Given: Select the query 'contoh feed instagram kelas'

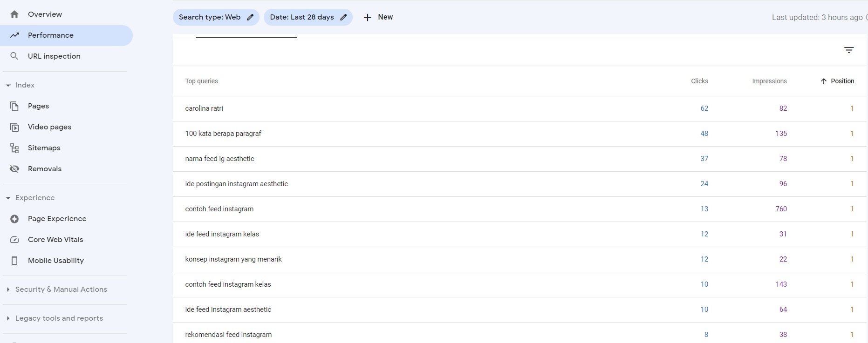Looking at the screenshot, I should [x=228, y=284].
